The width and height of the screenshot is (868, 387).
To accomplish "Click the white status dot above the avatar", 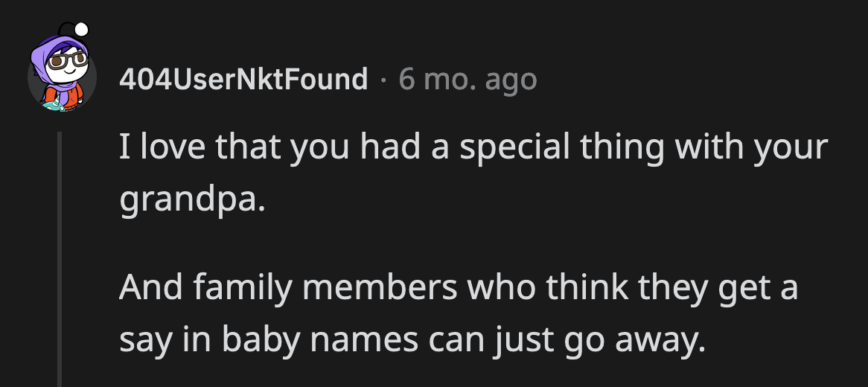I will click(80, 29).
